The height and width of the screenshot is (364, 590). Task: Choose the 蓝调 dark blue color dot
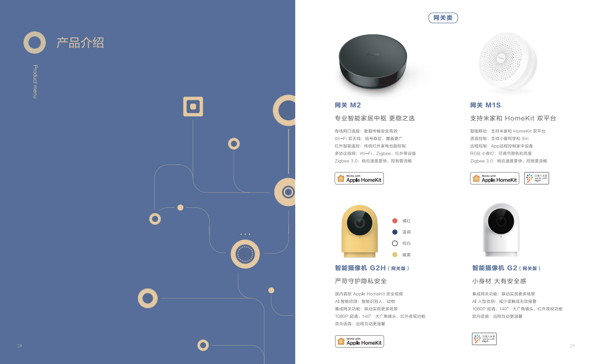click(395, 232)
